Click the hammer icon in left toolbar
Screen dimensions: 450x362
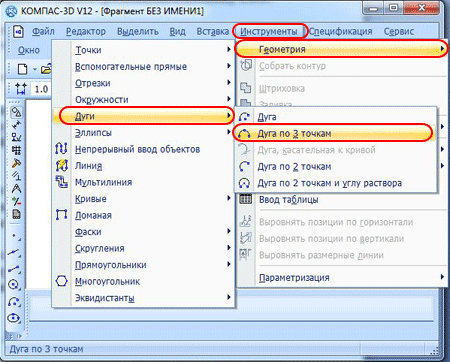coord(16,163)
